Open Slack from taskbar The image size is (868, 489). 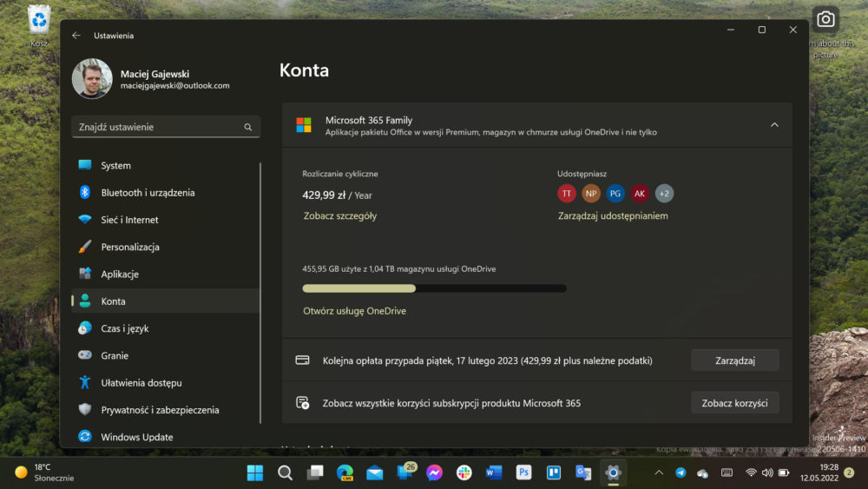point(464,473)
